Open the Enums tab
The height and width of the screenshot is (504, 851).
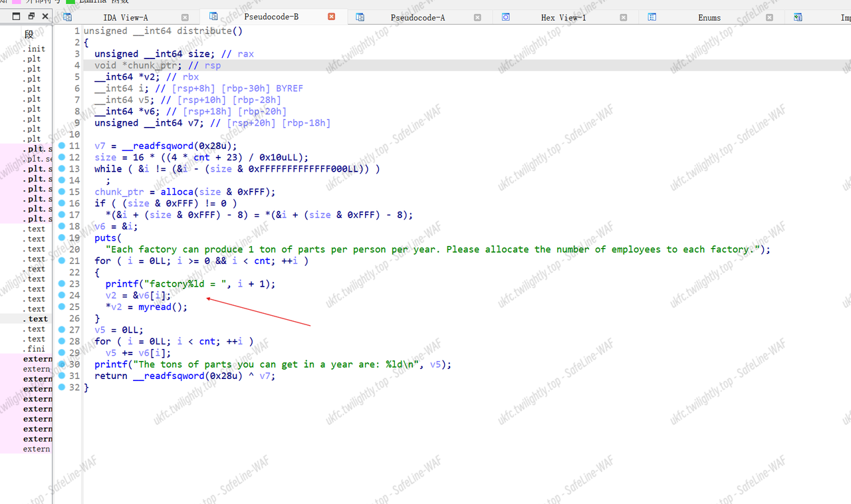[709, 18]
